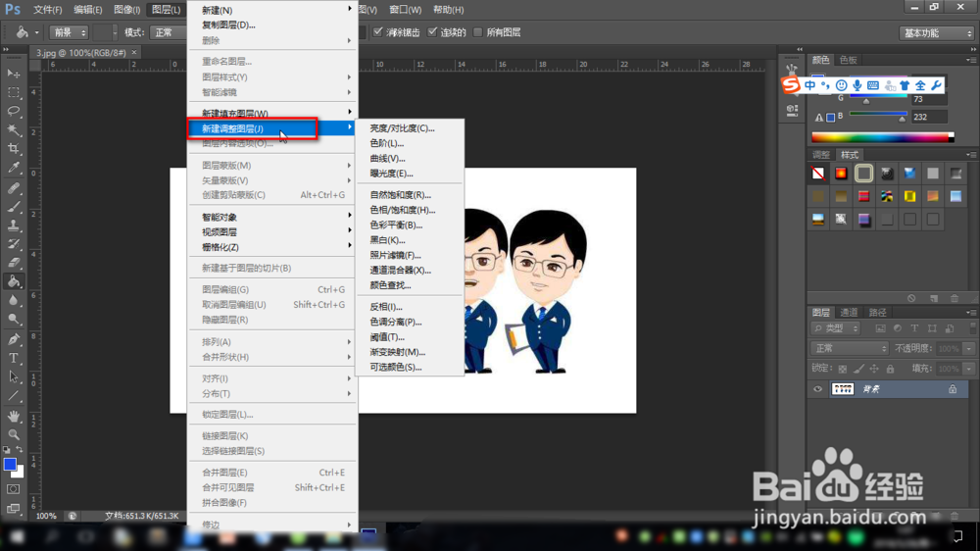The width and height of the screenshot is (980, 551).
Task: Select the Clone Stamp tool
Action: click(13, 225)
